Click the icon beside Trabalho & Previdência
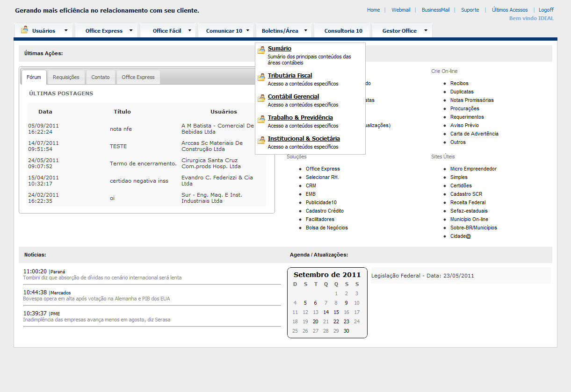571x392 pixels. pyautogui.click(x=261, y=119)
